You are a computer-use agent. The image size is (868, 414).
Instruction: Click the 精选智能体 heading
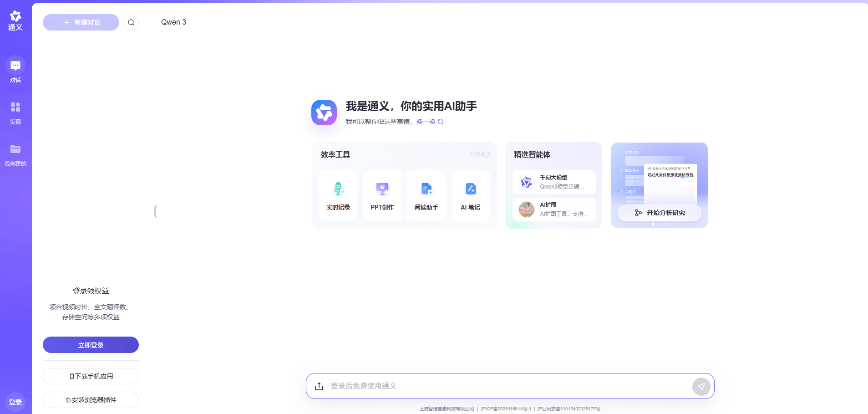[x=532, y=154]
